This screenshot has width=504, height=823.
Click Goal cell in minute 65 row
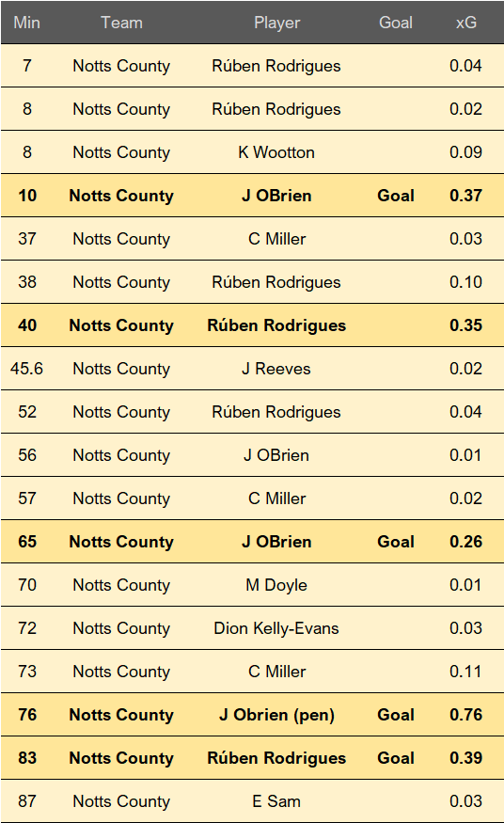click(x=396, y=542)
